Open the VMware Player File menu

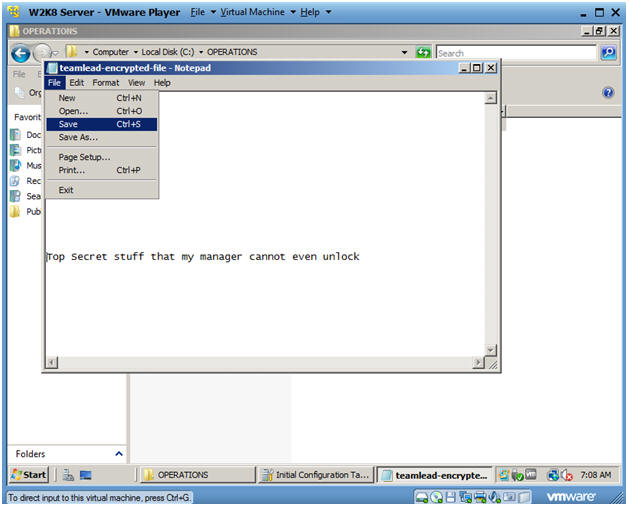tap(203, 12)
